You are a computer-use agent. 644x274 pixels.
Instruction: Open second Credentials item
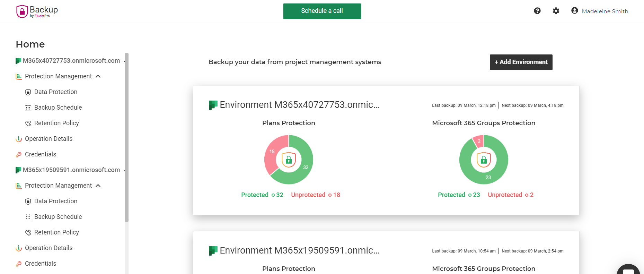pyautogui.click(x=41, y=264)
